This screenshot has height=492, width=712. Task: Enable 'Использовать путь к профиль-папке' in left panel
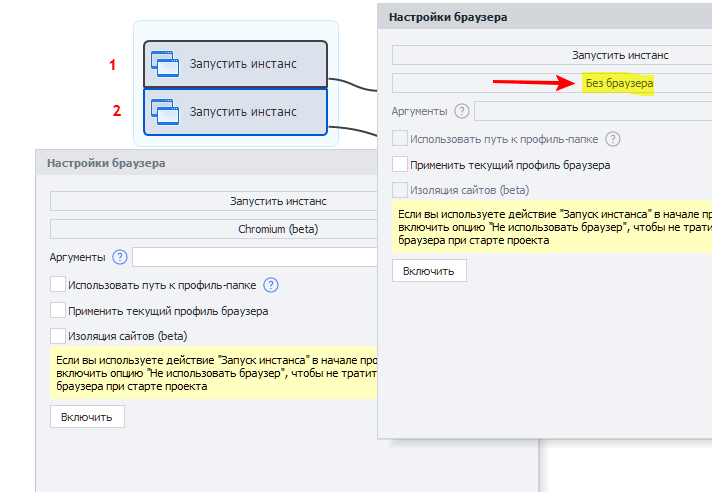click(x=58, y=285)
